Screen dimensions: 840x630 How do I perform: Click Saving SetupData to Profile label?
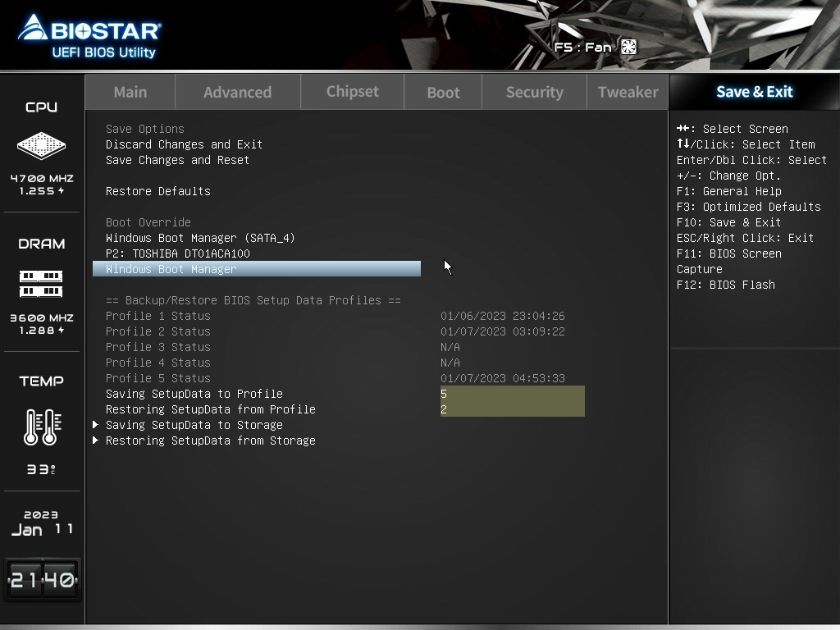194,394
